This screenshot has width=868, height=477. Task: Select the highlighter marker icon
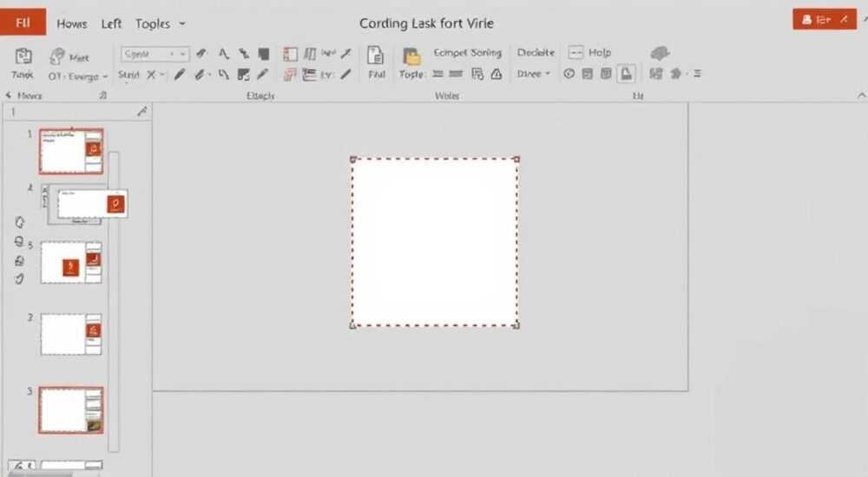click(x=200, y=75)
